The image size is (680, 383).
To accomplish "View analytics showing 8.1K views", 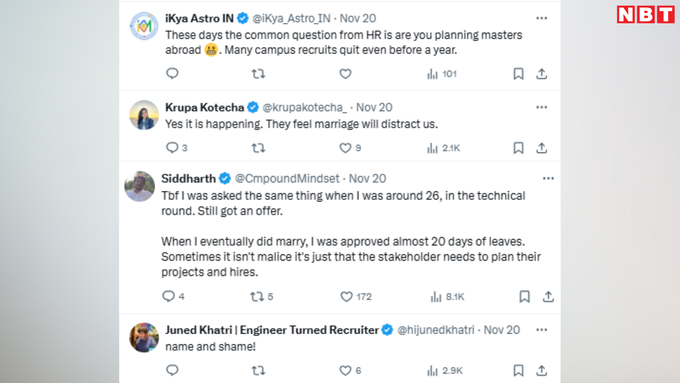I will (x=447, y=297).
